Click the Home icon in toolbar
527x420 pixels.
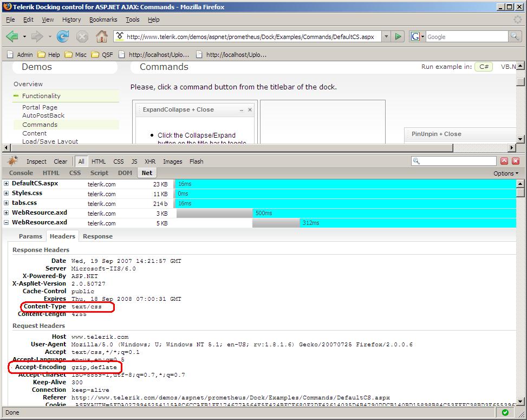[x=101, y=36]
